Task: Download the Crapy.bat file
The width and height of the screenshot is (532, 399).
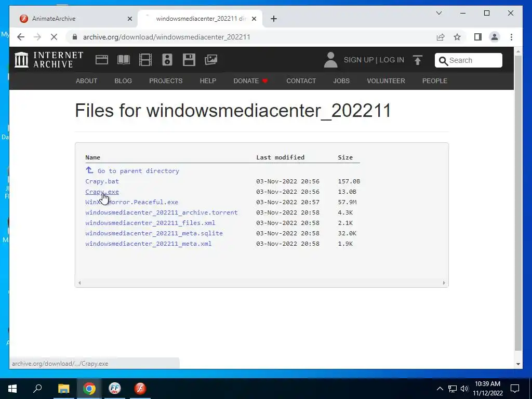Action: tap(102, 181)
